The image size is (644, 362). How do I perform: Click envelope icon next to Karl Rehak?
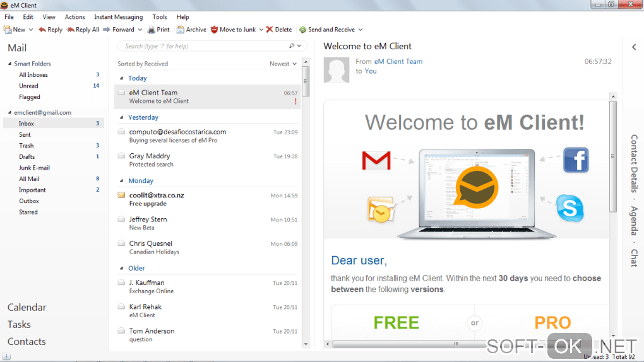pos(121,306)
